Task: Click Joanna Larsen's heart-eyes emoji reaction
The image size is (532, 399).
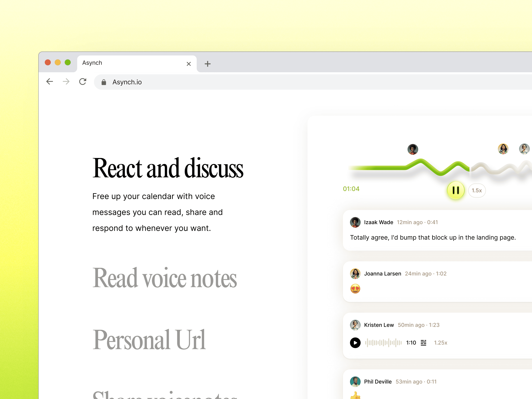Action: (355, 289)
